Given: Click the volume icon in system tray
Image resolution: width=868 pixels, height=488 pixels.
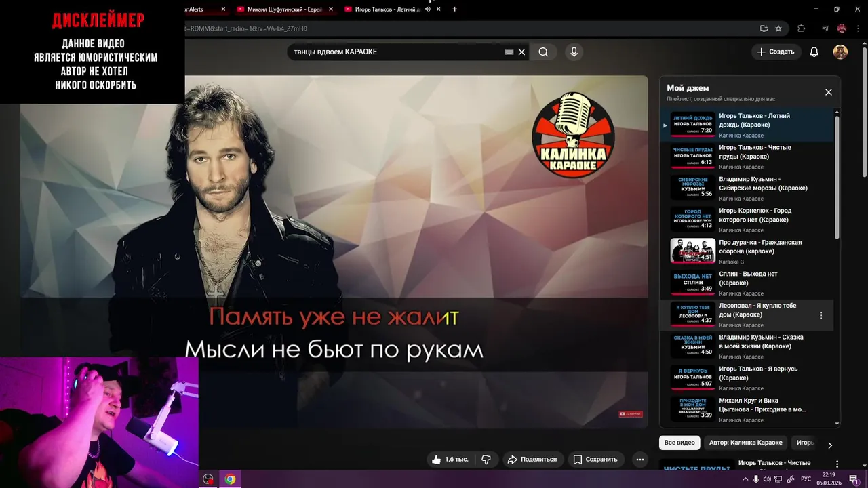Looking at the screenshot, I should tap(767, 479).
